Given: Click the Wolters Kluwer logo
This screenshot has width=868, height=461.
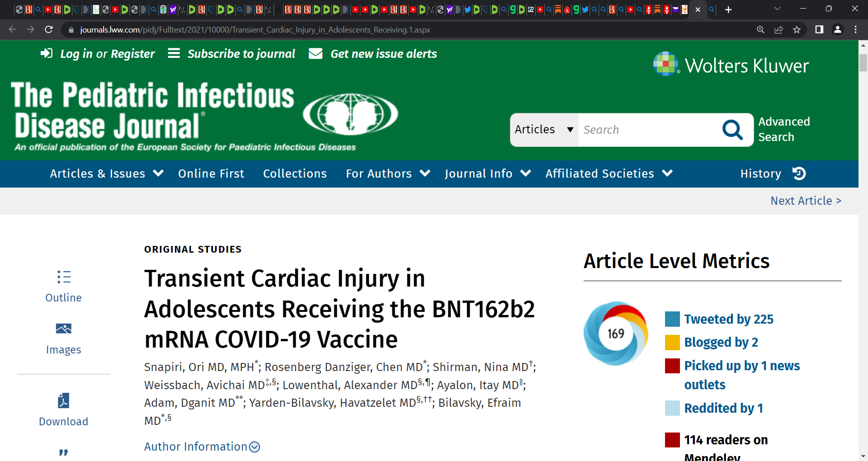Looking at the screenshot, I should pos(731,65).
